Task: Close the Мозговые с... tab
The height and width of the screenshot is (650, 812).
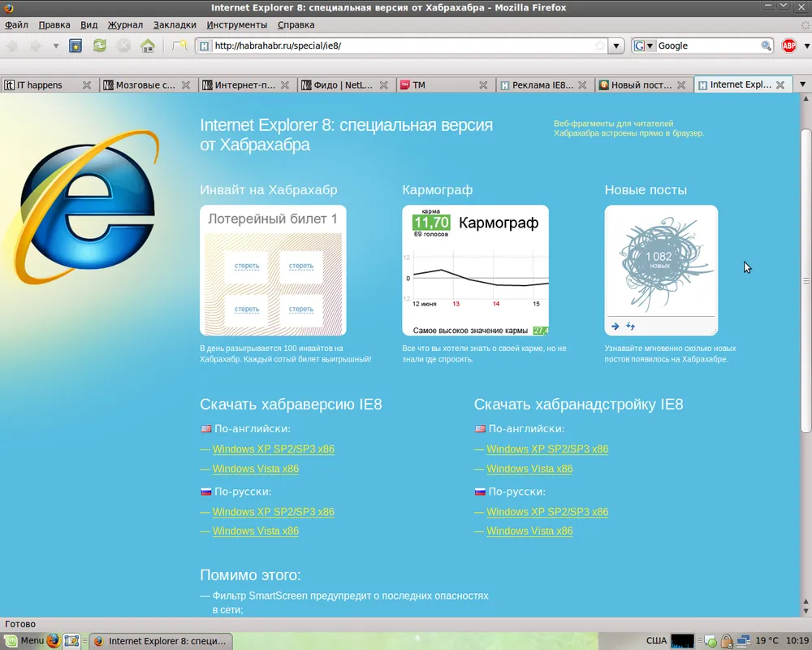Action: [x=186, y=85]
